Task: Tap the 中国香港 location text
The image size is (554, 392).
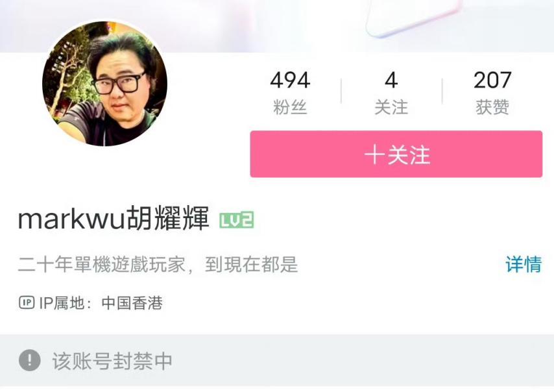Action: pos(132,303)
